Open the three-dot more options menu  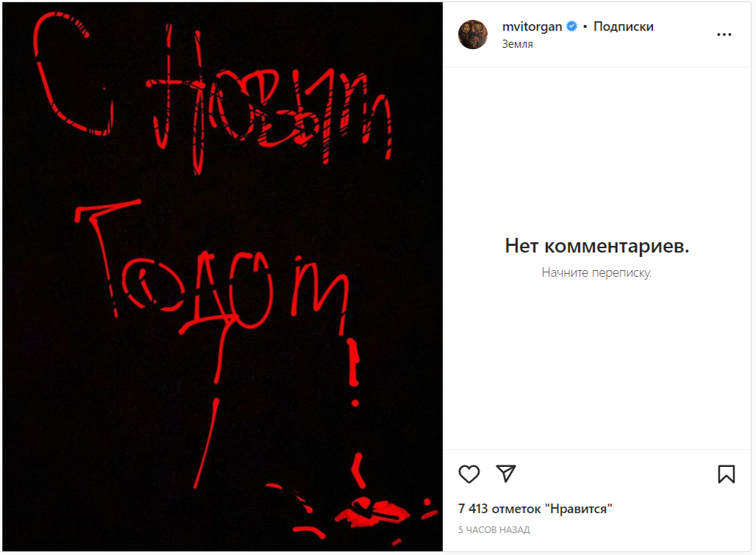pyautogui.click(x=724, y=35)
